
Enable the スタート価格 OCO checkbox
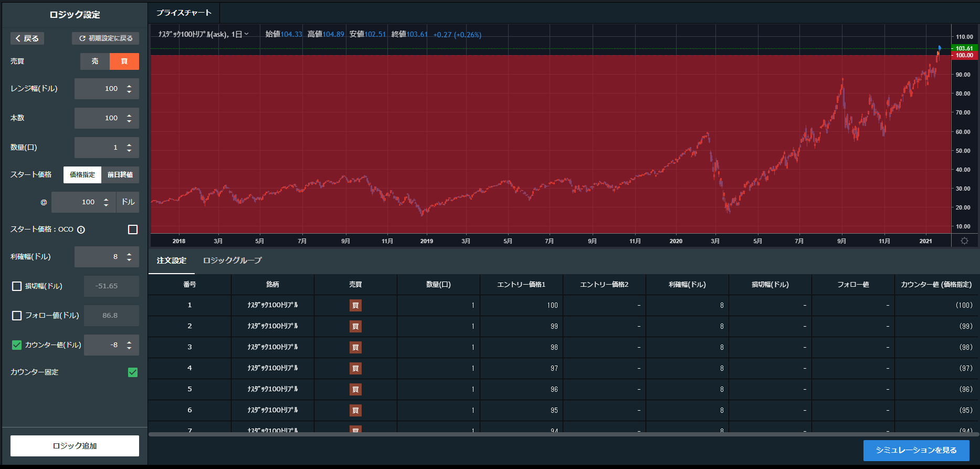(x=133, y=230)
